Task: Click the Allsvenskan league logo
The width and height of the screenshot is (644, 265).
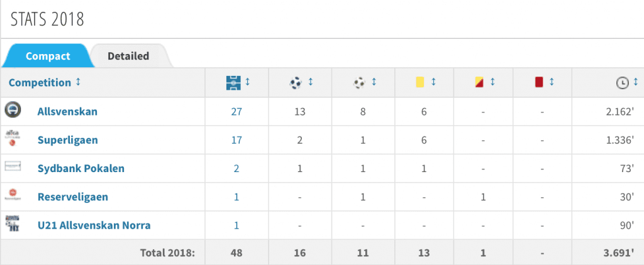Action: [13, 110]
